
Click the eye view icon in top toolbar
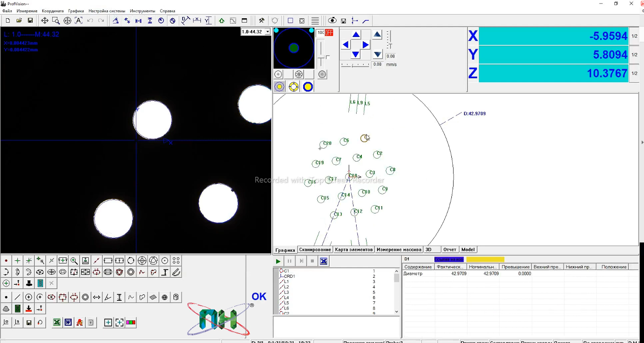pyautogui.click(x=332, y=20)
